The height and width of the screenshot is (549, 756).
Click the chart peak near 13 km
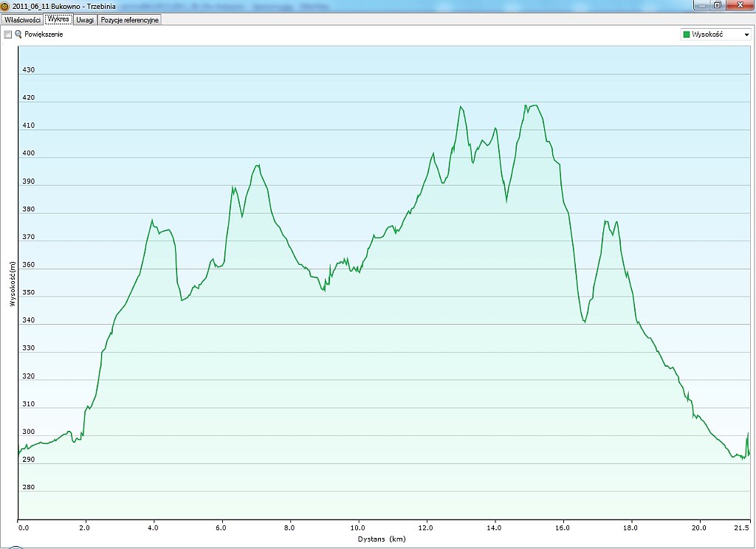(461, 106)
